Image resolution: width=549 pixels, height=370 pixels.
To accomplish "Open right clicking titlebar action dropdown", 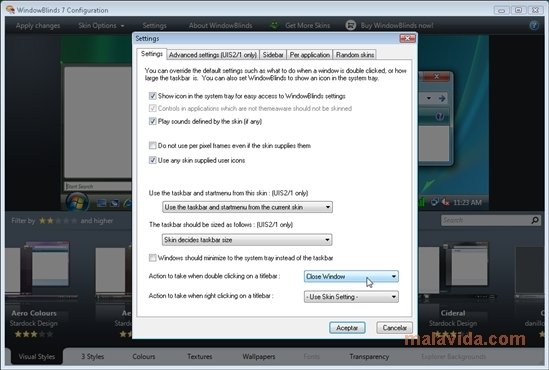I will coord(351,297).
